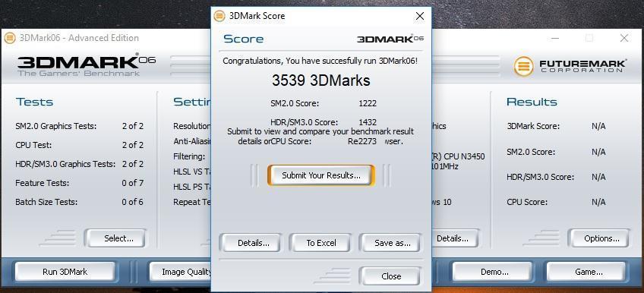Click the CPU Test row in the Tests panel
This screenshot has width=644, height=293.
pos(79,145)
